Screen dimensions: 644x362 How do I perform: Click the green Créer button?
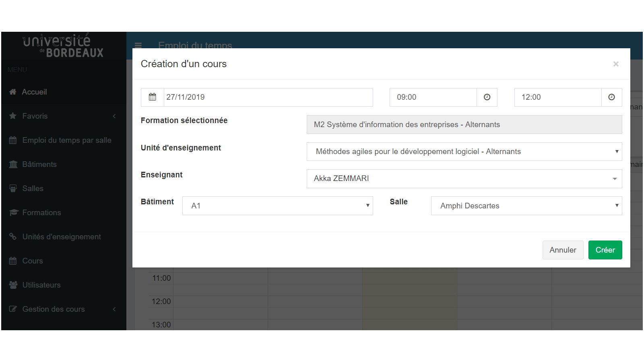(x=605, y=250)
